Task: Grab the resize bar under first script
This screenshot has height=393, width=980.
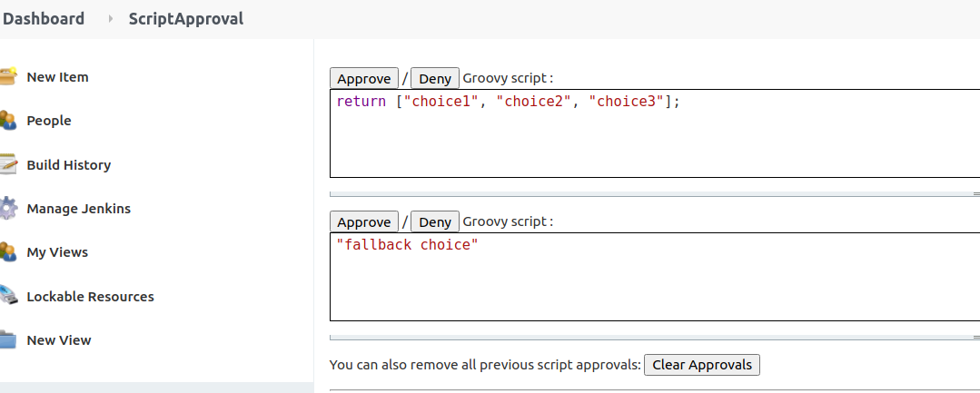Action: click(654, 193)
